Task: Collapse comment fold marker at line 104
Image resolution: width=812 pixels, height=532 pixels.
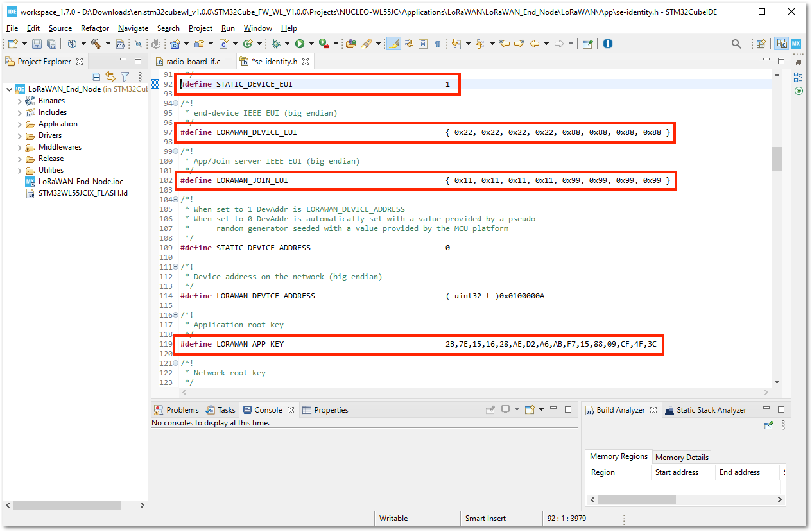Action: [x=176, y=200]
